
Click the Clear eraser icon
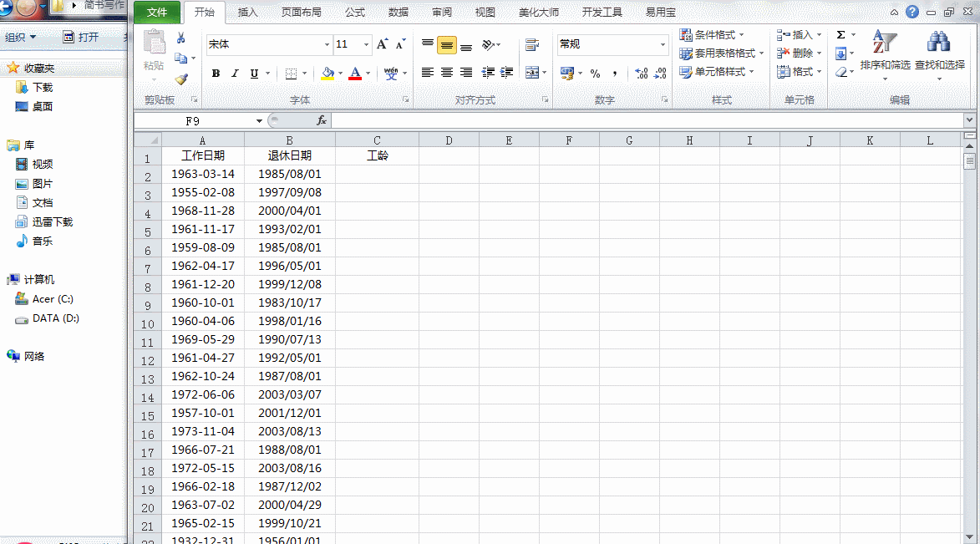pyautogui.click(x=841, y=72)
